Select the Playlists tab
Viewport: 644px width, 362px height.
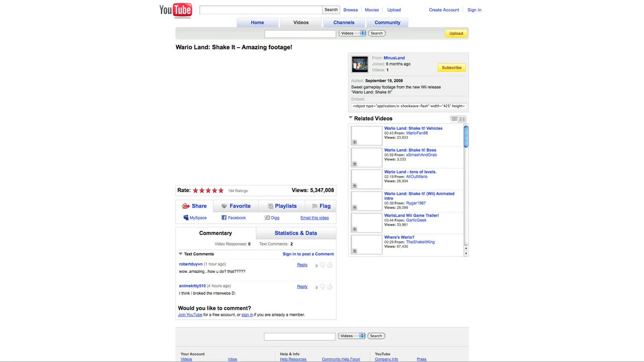tap(282, 206)
